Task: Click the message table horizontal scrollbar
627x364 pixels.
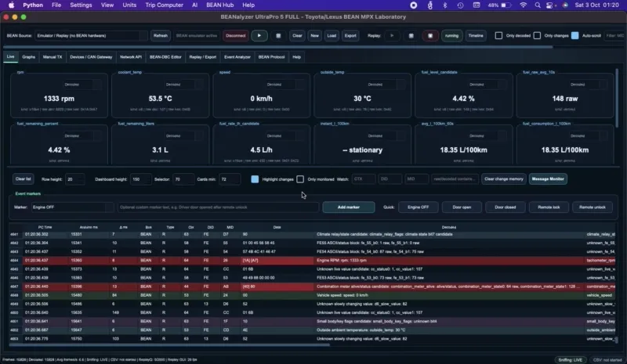Action: point(169,344)
